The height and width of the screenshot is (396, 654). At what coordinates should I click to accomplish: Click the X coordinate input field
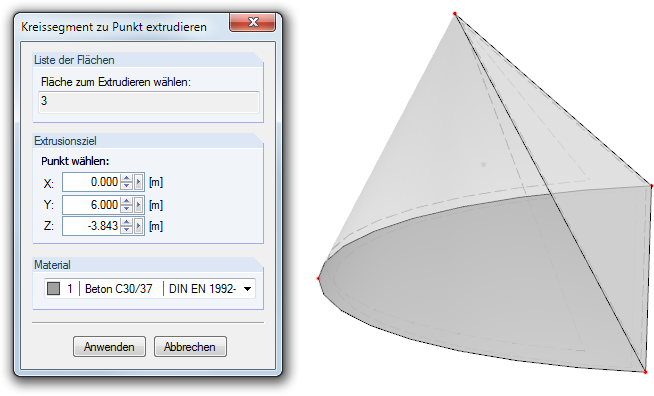[91, 182]
